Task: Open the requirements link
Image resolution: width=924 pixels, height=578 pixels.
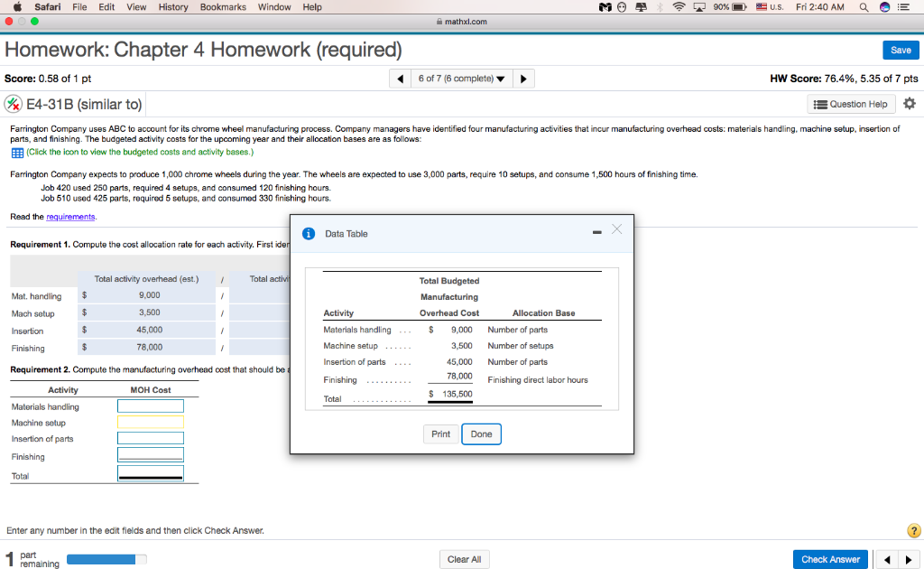Action: click(70, 218)
